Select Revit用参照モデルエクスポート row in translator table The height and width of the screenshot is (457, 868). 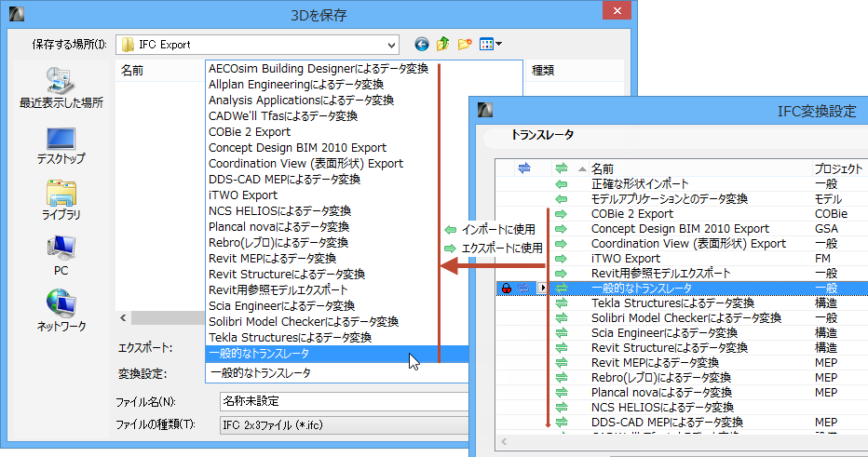[x=682, y=274]
